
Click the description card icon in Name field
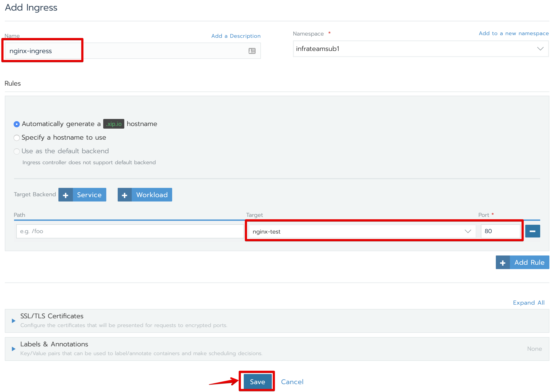coord(252,51)
